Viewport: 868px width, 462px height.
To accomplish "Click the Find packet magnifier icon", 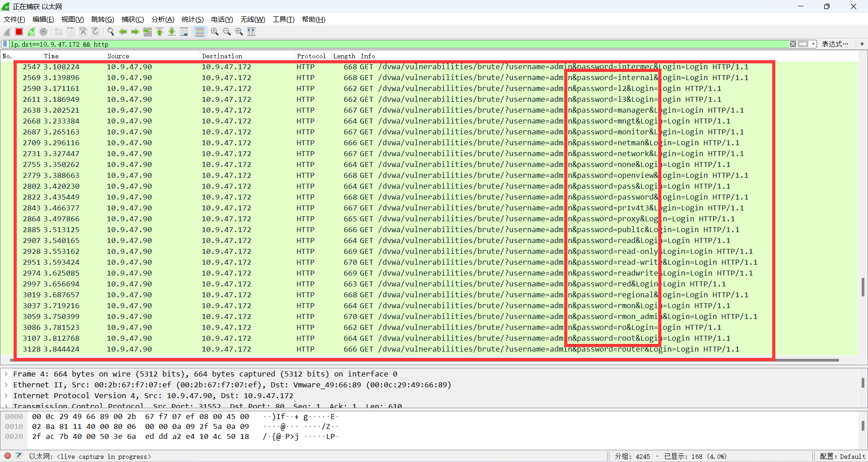I will tap(111, 32).
